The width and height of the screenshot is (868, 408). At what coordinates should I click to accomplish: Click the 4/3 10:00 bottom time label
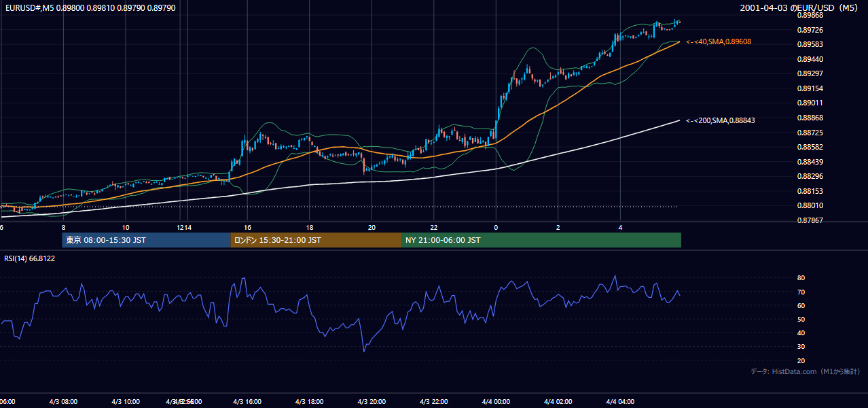[x=126, y=401]
